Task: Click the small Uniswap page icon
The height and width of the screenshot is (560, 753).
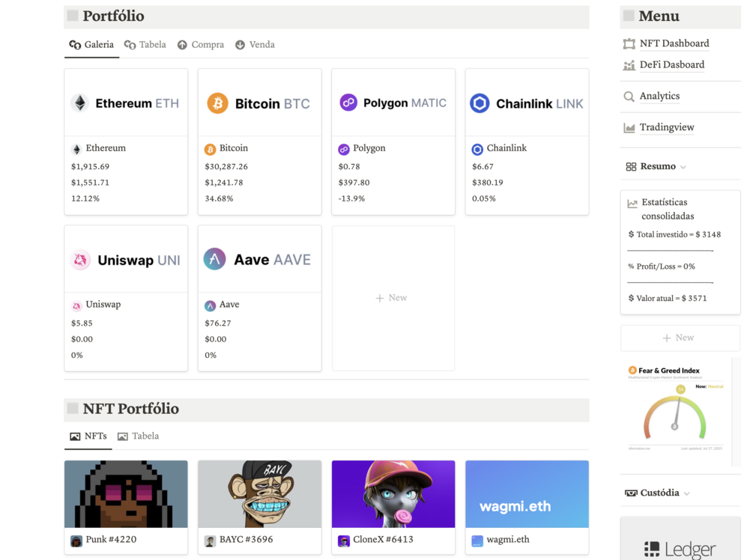Action: tap(76, 305)
